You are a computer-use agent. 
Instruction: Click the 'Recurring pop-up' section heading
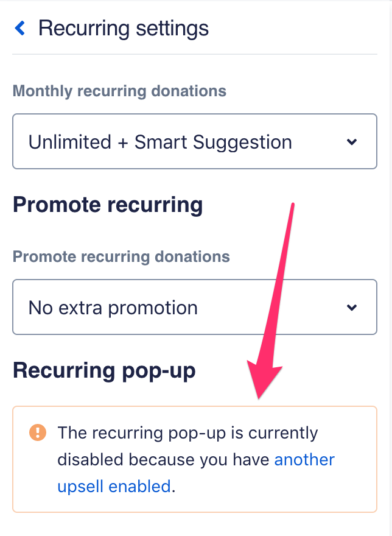point(104,370)
